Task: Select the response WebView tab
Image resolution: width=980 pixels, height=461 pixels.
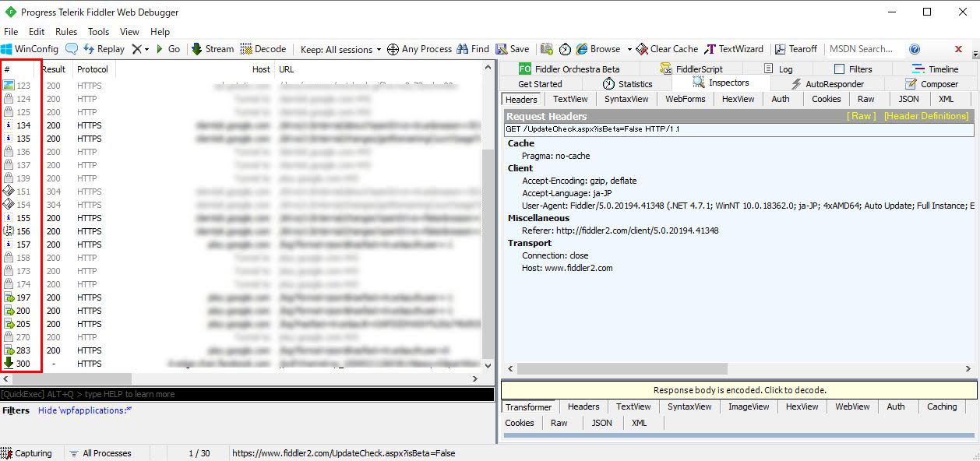Action: point(852,406)
